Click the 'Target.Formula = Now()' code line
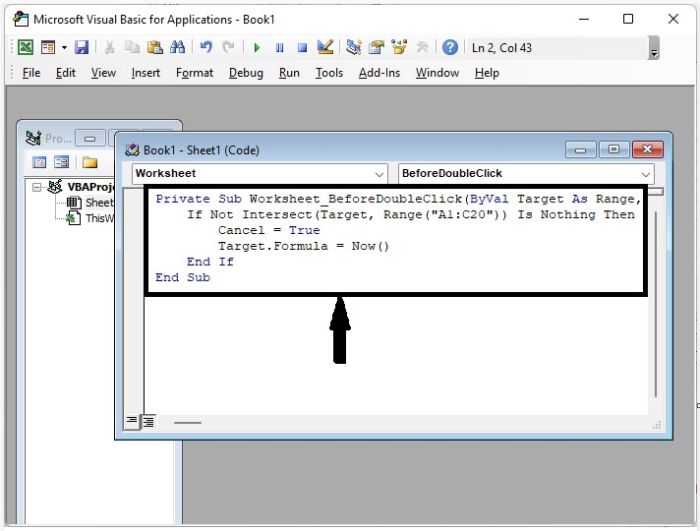The image size is (700, 531). click(304, 246)
